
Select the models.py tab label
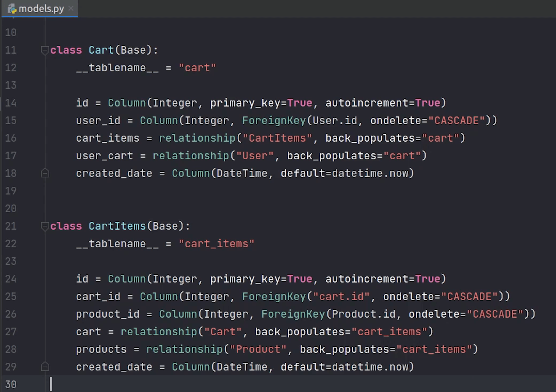pos(41,9)
